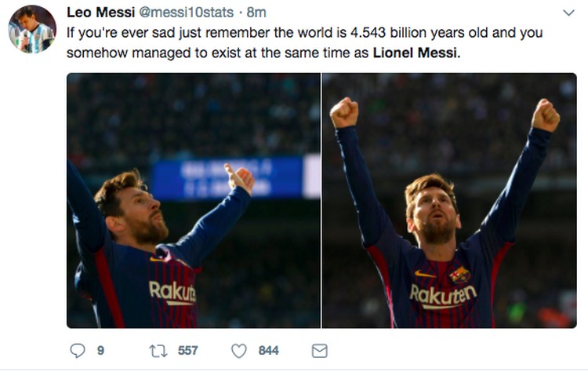
Task: Click the Rakuten logo in right photo
Action: [x=443, y=296]
